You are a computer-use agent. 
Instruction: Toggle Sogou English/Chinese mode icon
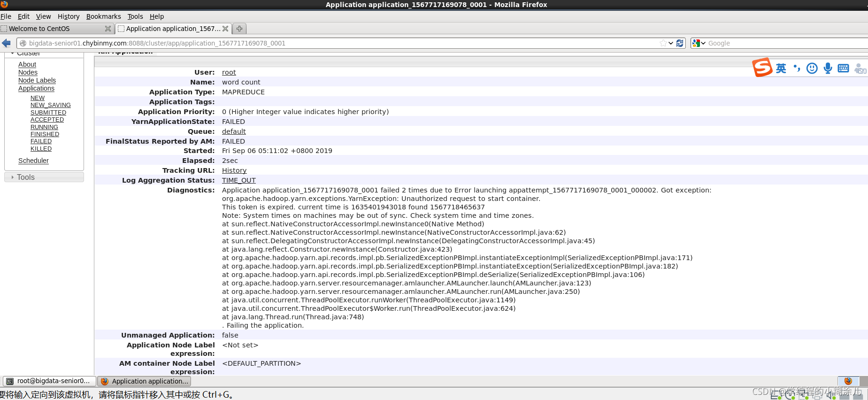click(781, 68)
